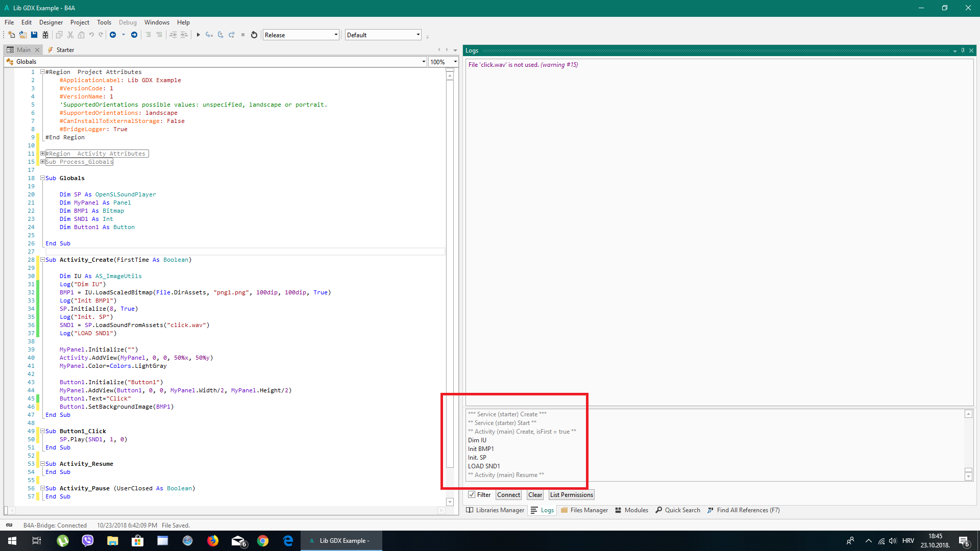Screen dimensions: 980x551
Task: Click the Restart circular arrow icon
Action: tap(254, 35)
